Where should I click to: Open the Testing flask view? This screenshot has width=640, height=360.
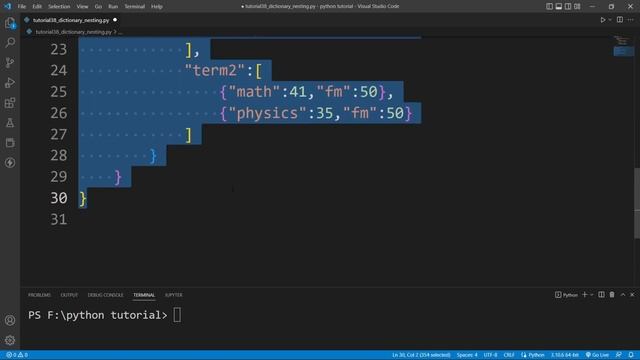(10, 122)
